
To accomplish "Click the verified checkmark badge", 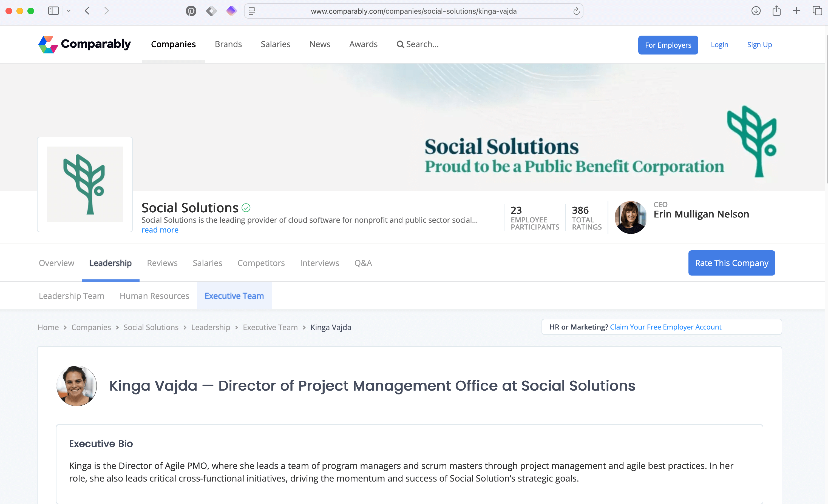I will pos(246,208).
